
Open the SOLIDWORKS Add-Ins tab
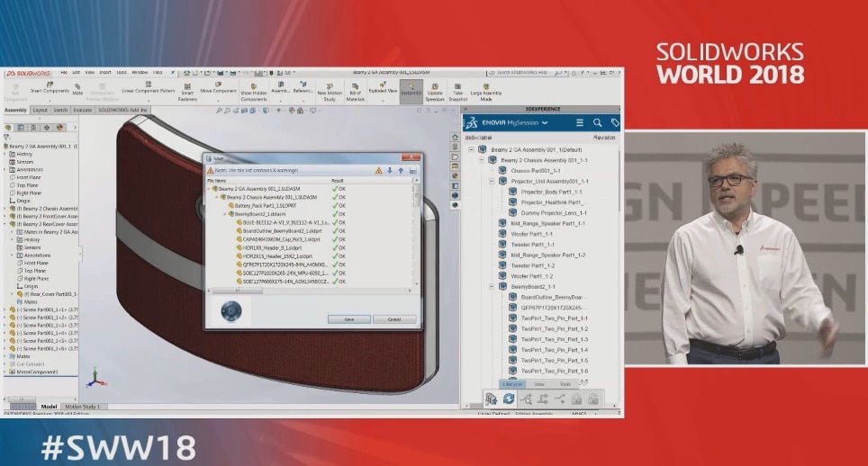[122, 111]
